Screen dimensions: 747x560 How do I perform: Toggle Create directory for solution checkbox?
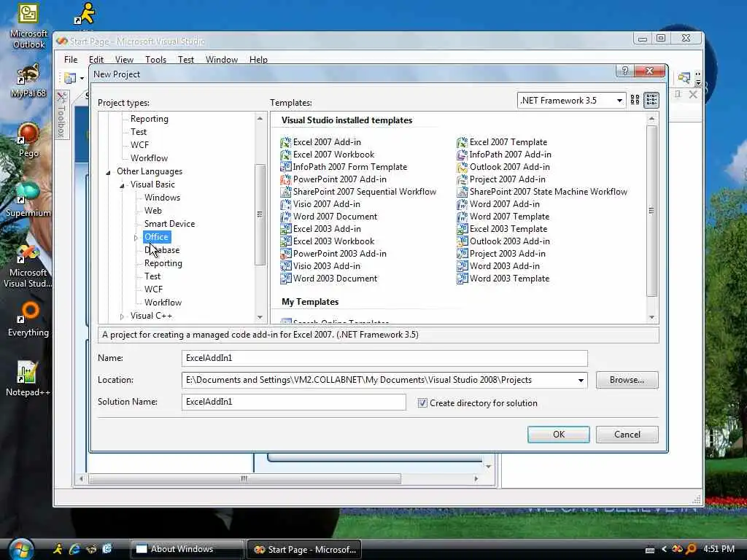tap(422, 402)
